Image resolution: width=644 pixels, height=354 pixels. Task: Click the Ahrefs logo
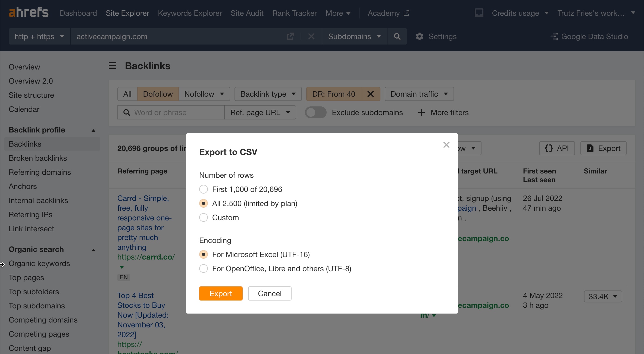(x=29, y=13)
